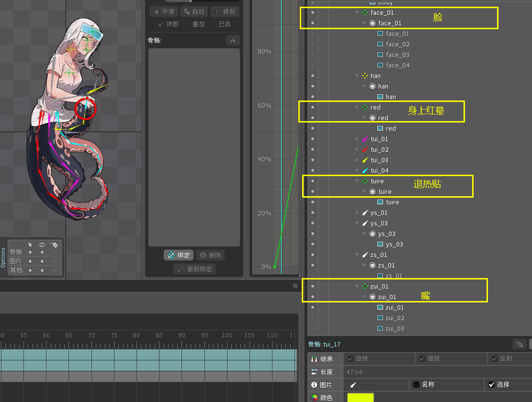Image resolution: width=532 pixels, height=402 pixels.
Task: Select the tui_02 red bone icon
Action: point(365,150)
